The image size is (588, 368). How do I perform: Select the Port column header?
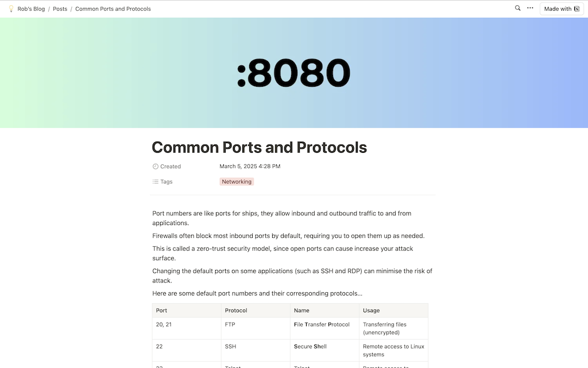162,311
